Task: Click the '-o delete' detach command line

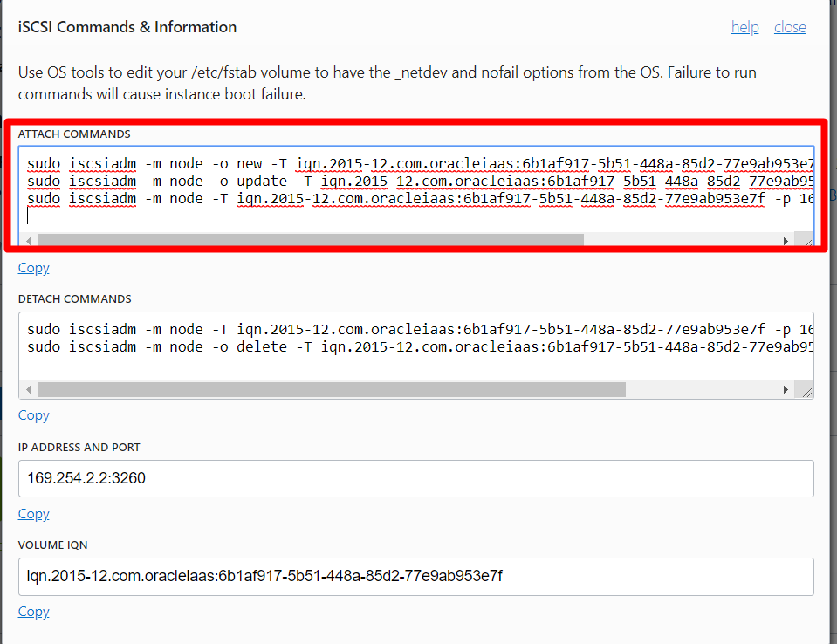Action: click(420, 346)
